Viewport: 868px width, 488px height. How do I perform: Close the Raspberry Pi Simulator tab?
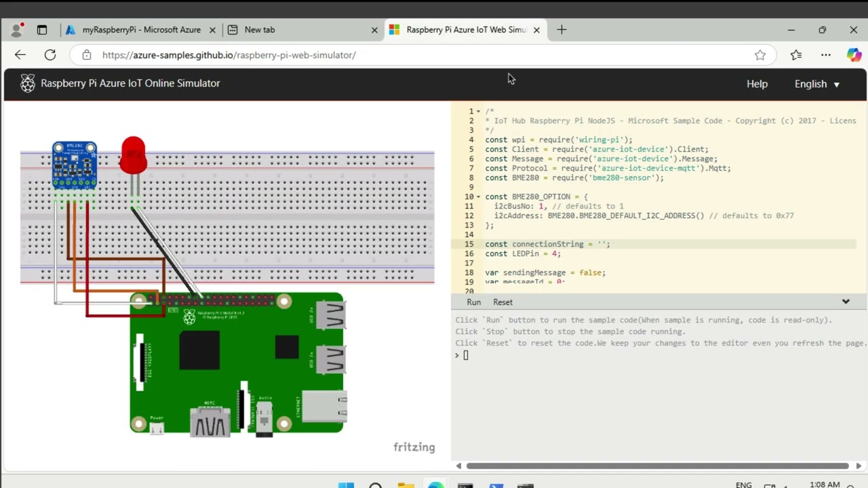coord(536,30)
